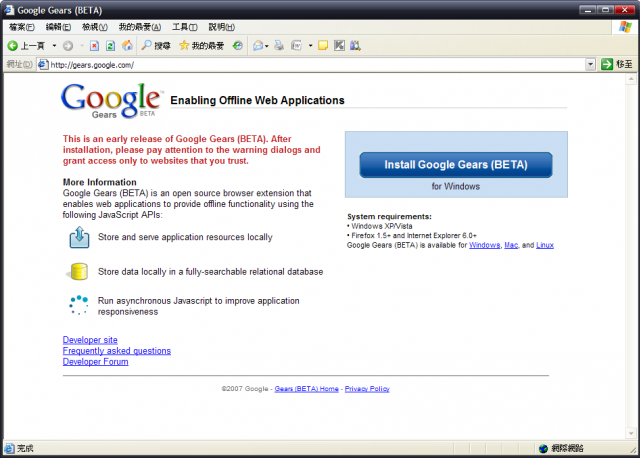This screenshot has width=640, height=458.
Task: Open the Favorites (我的最愛) star toolbar button
Action: (x=202, y=45)
